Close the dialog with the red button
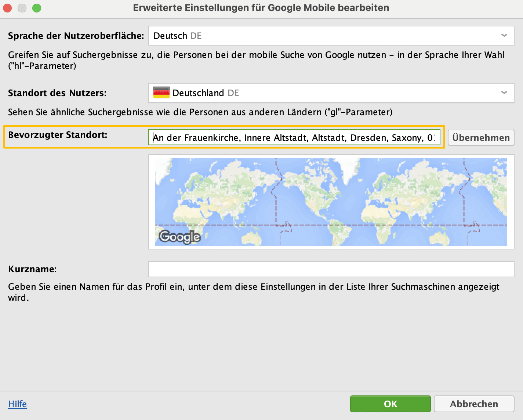Viewport: 523px width, 420px height. [7, 8]
